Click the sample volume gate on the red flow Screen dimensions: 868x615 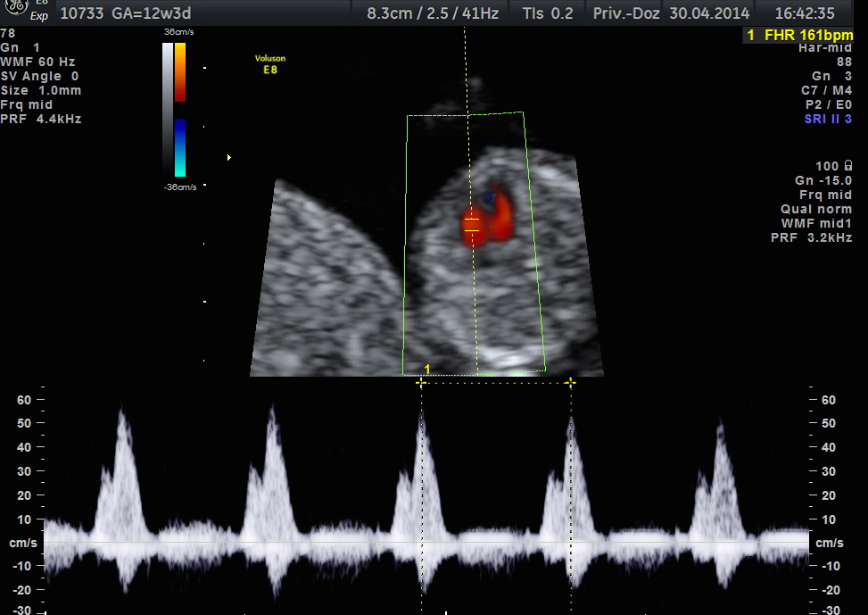click(x=472, y=225)
